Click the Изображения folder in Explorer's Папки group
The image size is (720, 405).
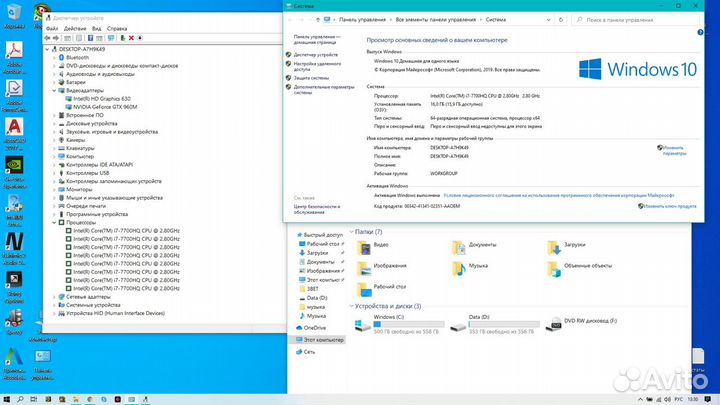[x=382, y=269]
